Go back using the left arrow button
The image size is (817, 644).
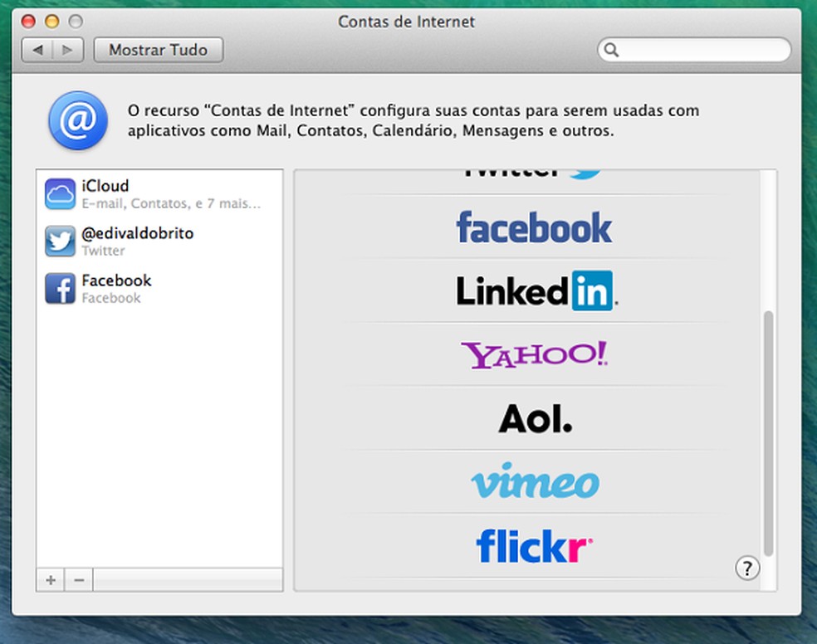pyautogui.click(x=38, y=50)
